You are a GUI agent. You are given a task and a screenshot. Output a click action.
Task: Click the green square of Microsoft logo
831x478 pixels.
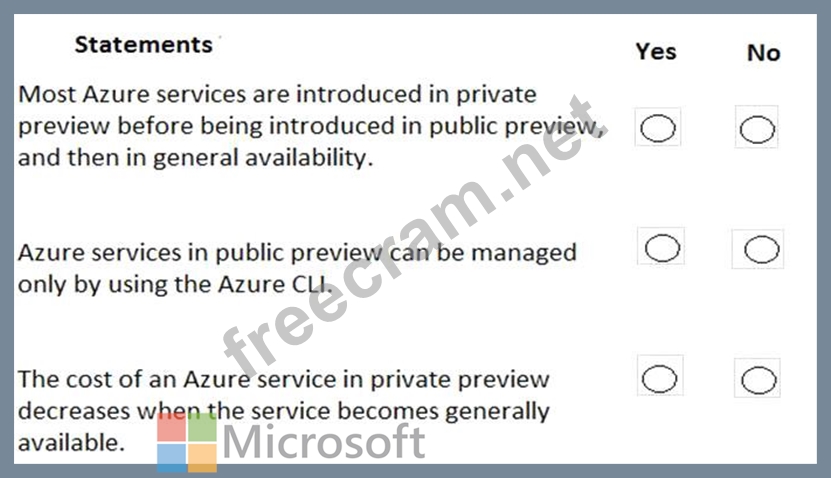point(202,427)
